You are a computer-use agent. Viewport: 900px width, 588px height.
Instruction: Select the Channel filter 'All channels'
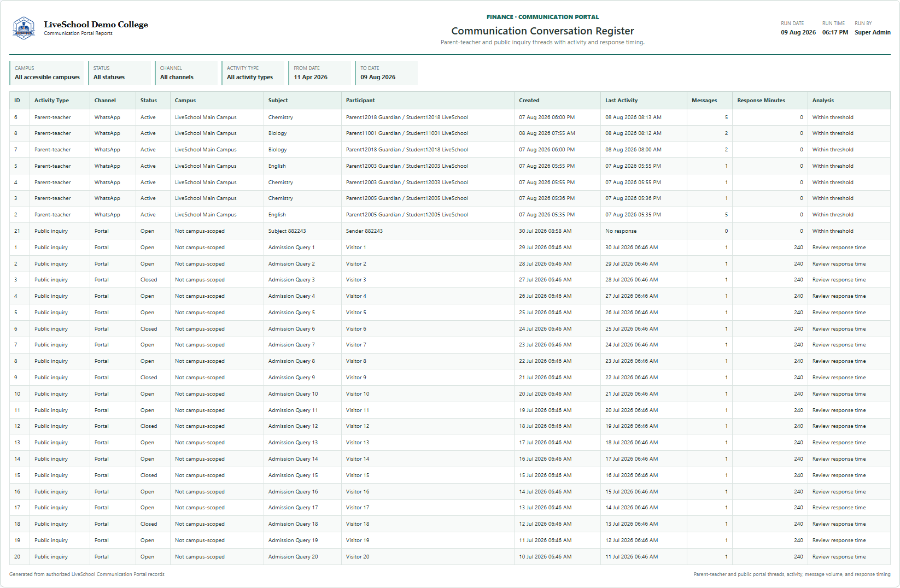point(186,73)
